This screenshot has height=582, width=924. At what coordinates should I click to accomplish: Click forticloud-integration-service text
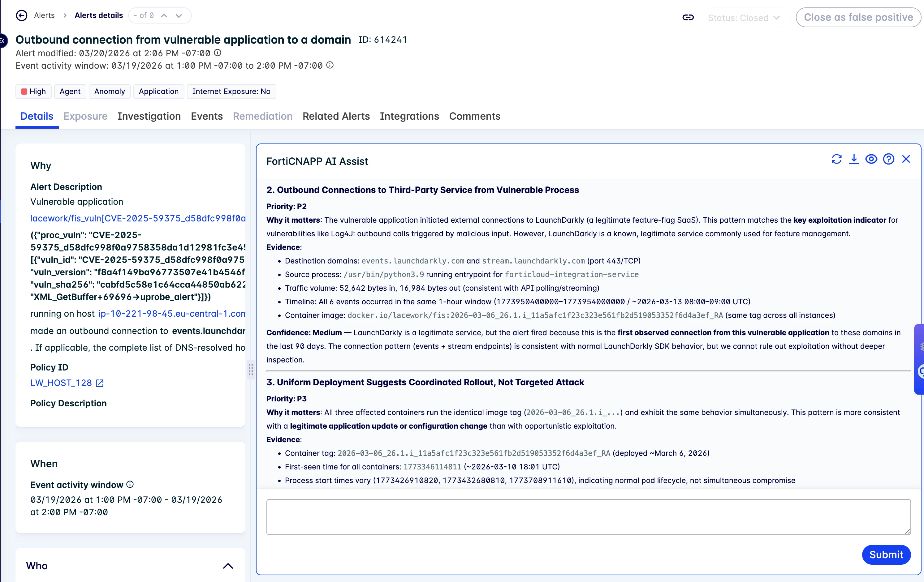point(572,274)
